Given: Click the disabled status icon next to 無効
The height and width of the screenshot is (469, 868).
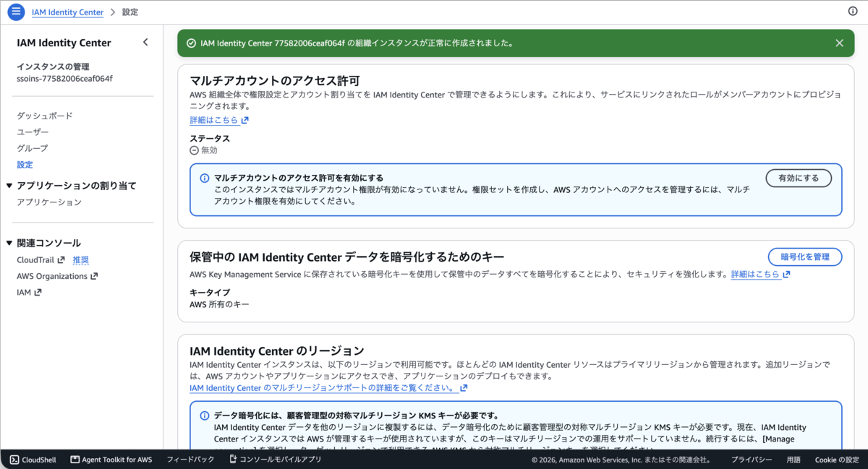Looking at the screenshot, I should 194,150.
